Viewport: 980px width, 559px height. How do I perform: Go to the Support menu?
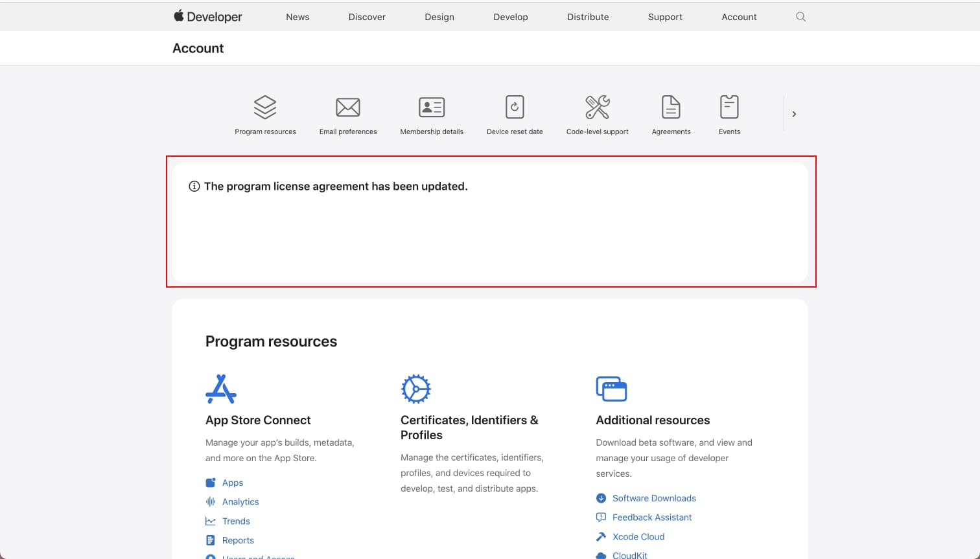pyautogui.click(x=665, y=17)
